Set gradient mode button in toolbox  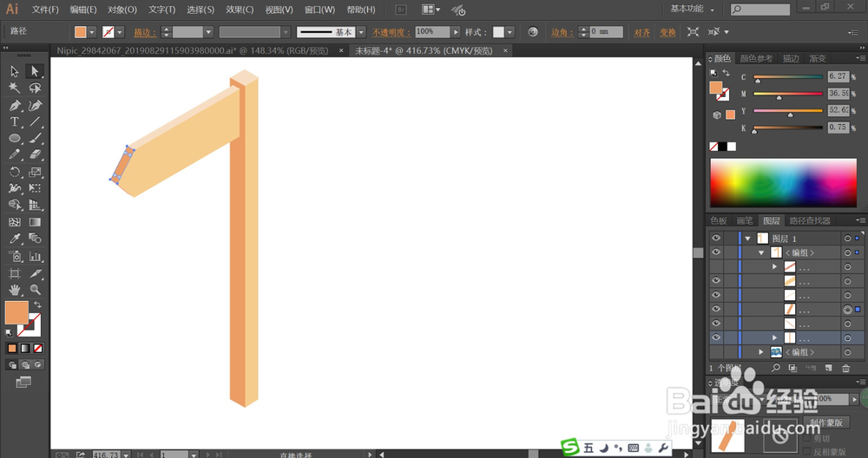pos(25,349)
